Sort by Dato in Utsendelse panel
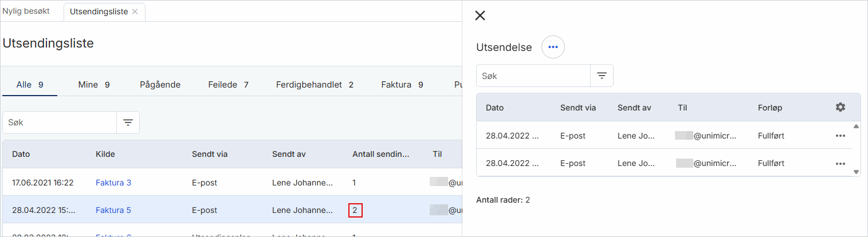 (x=495, y=107)
